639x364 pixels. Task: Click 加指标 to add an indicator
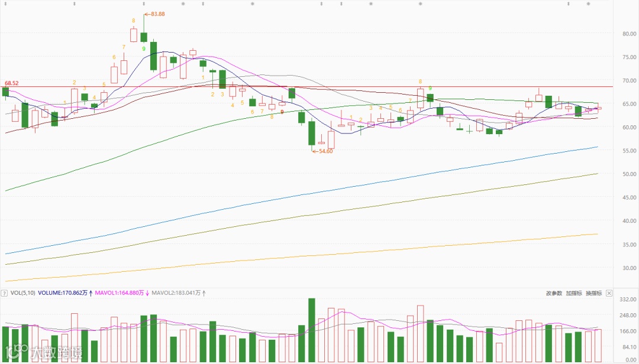pyautogui.click(x=574, y=293)
